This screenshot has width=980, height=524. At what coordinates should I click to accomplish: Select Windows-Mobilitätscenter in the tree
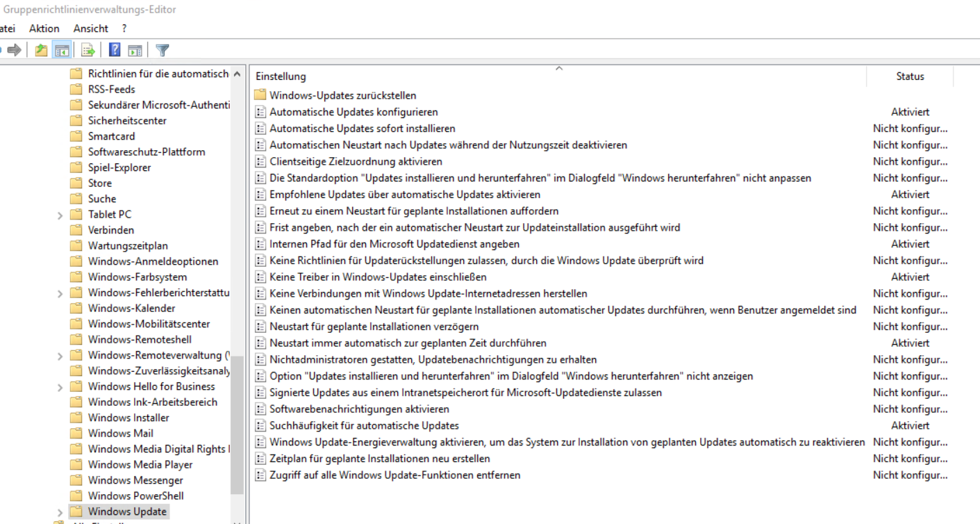click(x=149, y=324)
